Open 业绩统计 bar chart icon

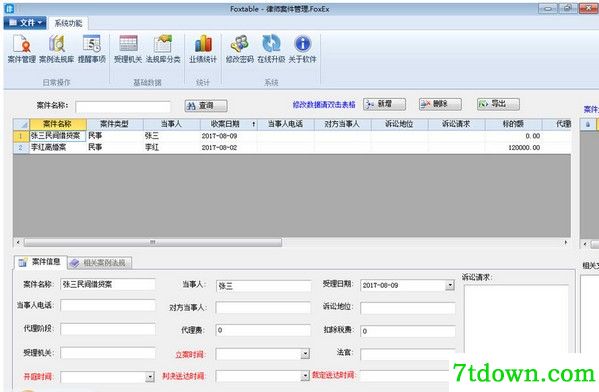click(203, 49)
